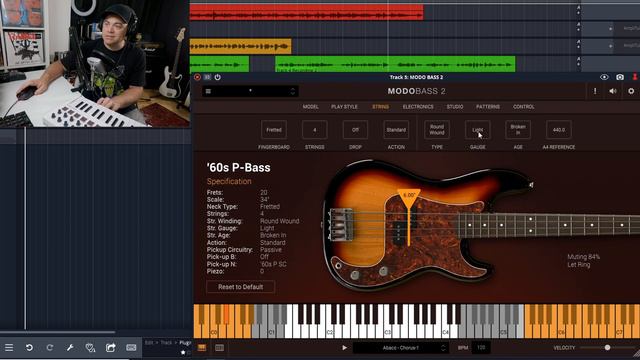
Task: Click the star favorite icon under breadcrumb
Action: [x=183, y=352]
